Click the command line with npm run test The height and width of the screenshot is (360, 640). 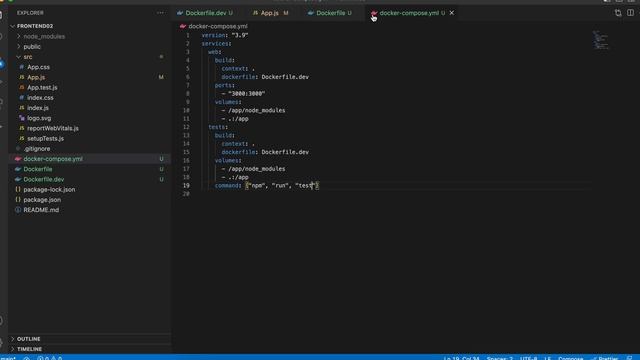tap(267, 185)
